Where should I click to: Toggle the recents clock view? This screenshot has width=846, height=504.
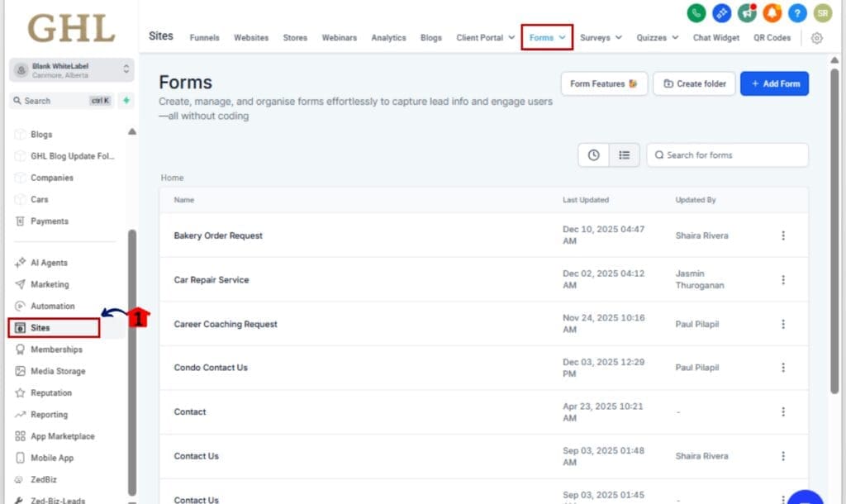tap(593, 155)
